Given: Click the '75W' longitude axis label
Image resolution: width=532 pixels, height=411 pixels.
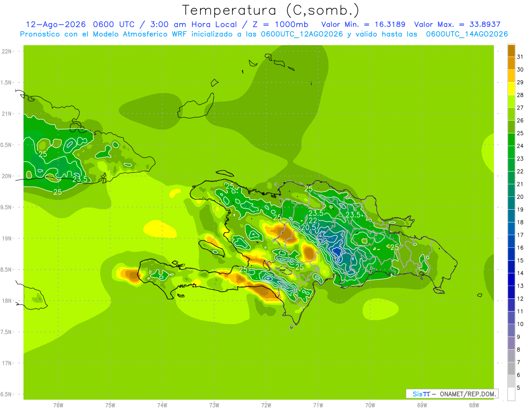Looking at the screenshot, I should [x=110, y=405].
